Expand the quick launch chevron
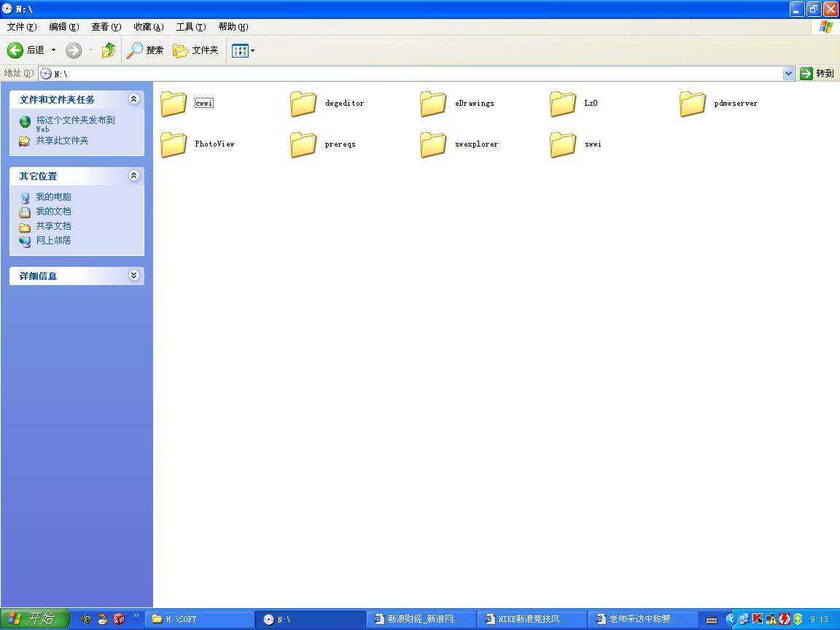 136,615
